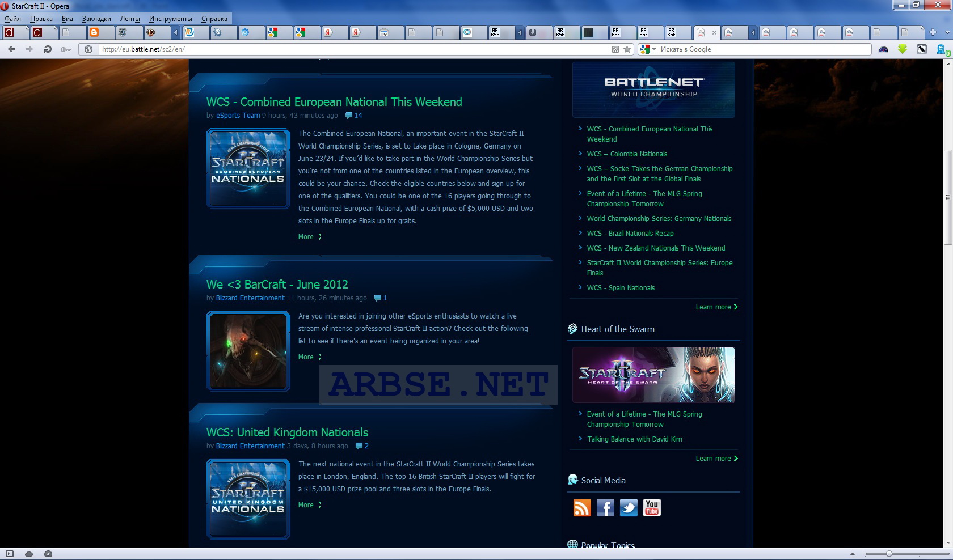953x560 pixels.
Task: Open the YouTube social media icon
Action: point(652,507)
